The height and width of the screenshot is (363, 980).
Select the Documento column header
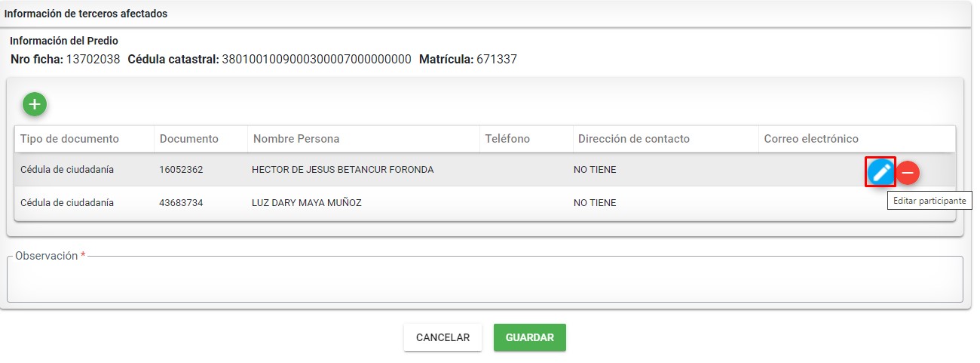click(x=189, y=139)
